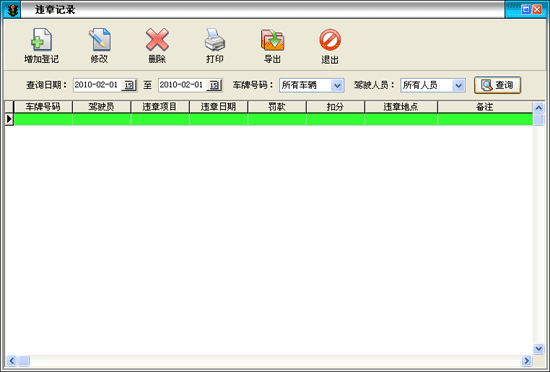This screenshot has height=372, width=550.
Task: Expand the 车牌号码 所有车辆 dropdown
Action: [337, 85]
